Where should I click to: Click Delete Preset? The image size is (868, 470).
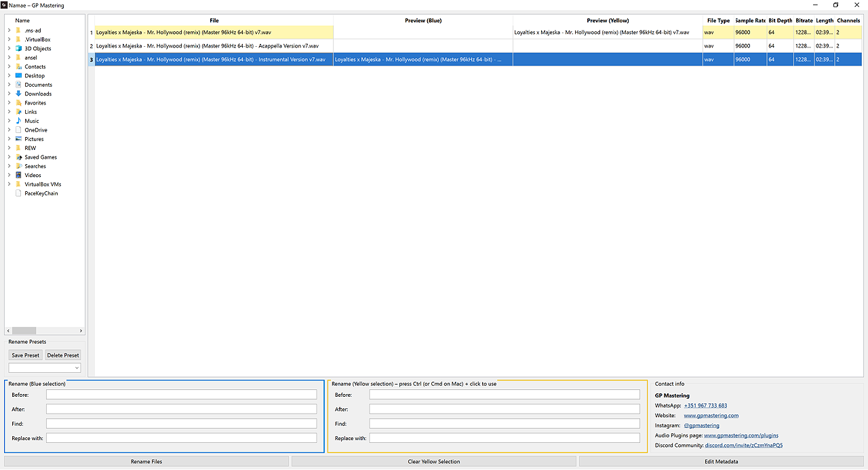pos(62,355)
